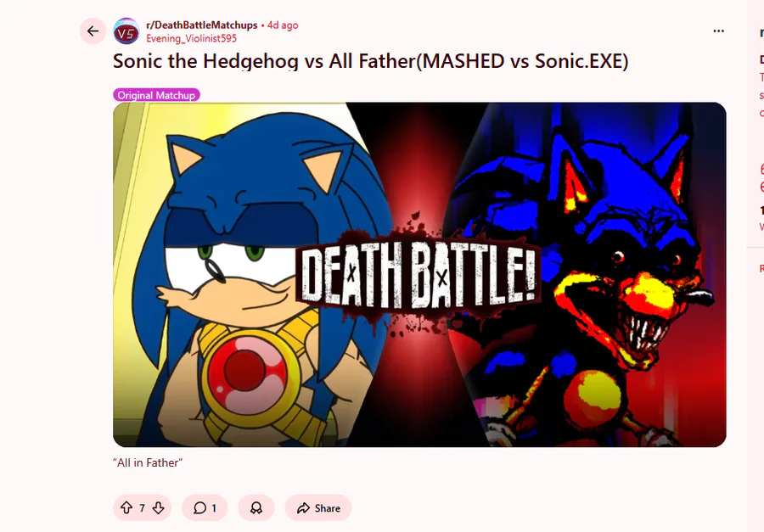This screenshot has width=764, height=532.
Task: Open Evening_Violinist595's user profile
Action: click(192, 38)
